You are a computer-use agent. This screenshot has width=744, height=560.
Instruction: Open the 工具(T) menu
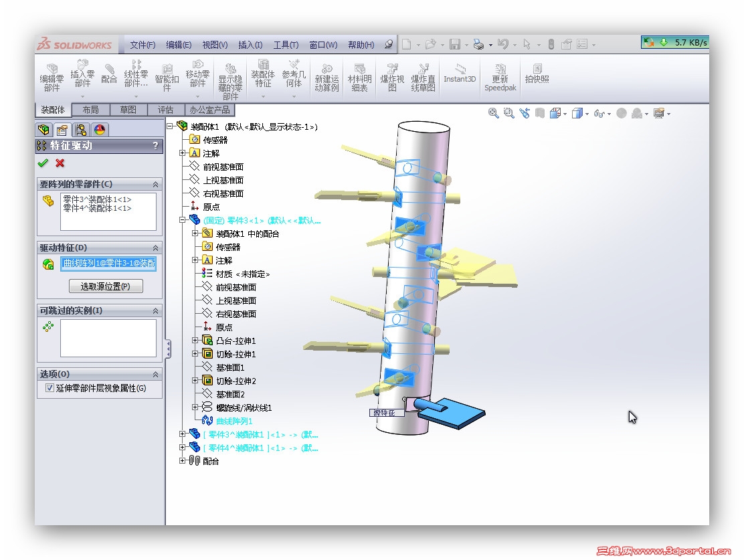286,45
